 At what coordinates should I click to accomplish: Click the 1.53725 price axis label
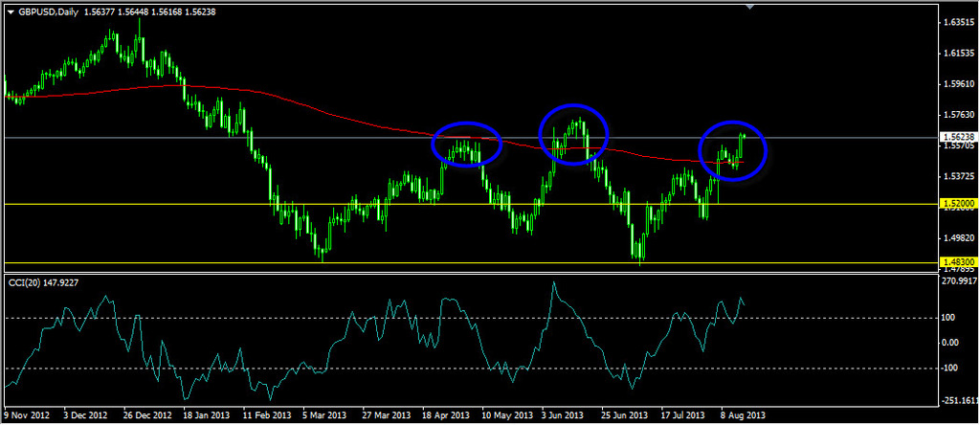point(959,176)
